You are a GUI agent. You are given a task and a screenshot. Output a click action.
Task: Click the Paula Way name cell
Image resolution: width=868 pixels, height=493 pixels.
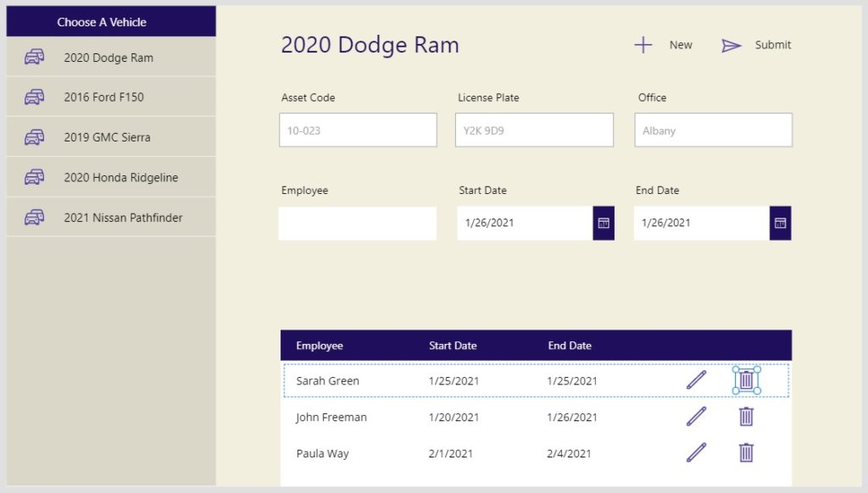(x=322, y=454)
